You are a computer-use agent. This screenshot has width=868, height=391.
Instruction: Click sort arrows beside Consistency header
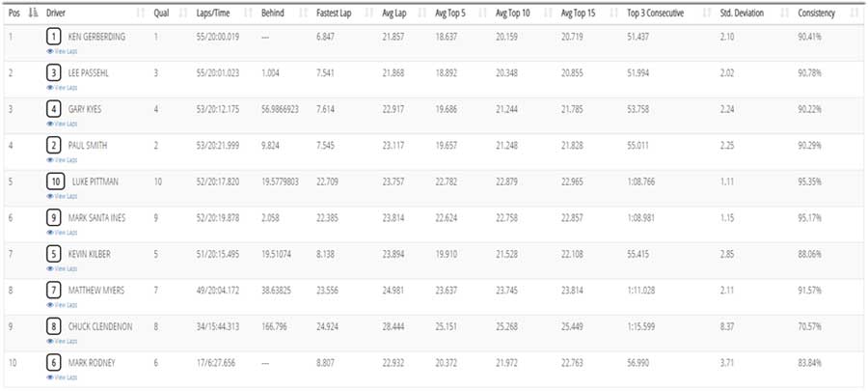[x=854, y=14]
